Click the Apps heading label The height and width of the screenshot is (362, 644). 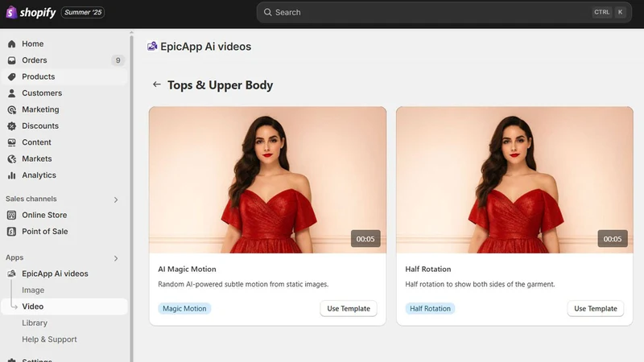(x=14, y=257)
